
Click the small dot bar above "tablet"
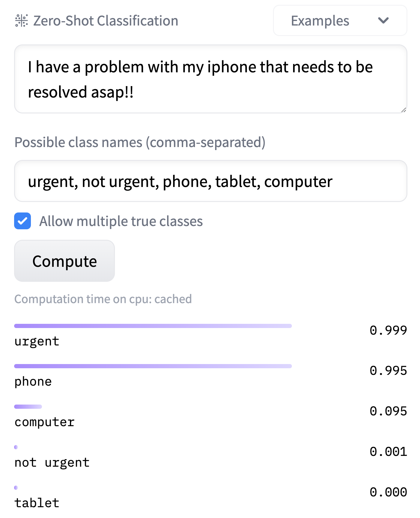click(16, 488)
